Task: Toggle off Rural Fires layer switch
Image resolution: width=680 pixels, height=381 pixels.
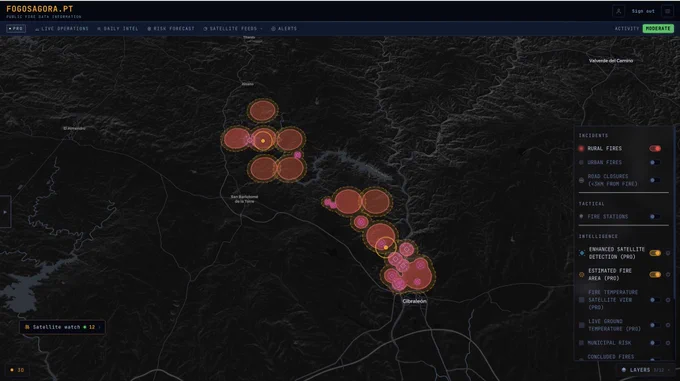Action: [x=655, y=149]
